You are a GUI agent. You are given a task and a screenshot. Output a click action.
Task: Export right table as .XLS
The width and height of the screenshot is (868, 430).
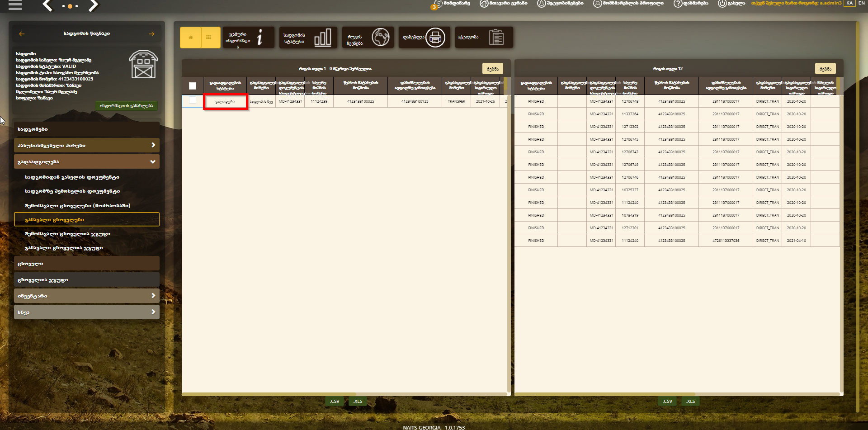coord(690,401)
